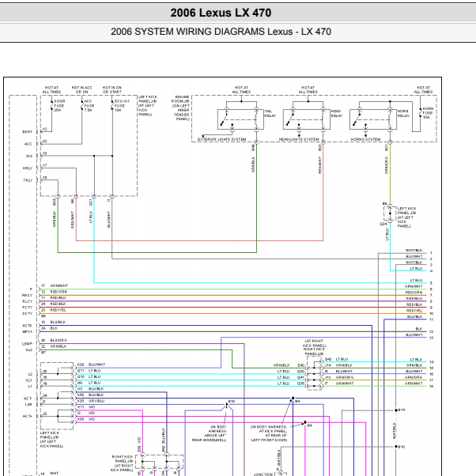Select the "B14" splice point
The image size is (476, 476).
click(396, 410)
